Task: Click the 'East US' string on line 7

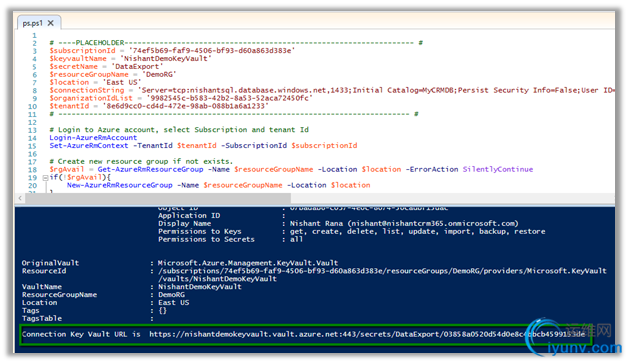Action: coord(122,82)
